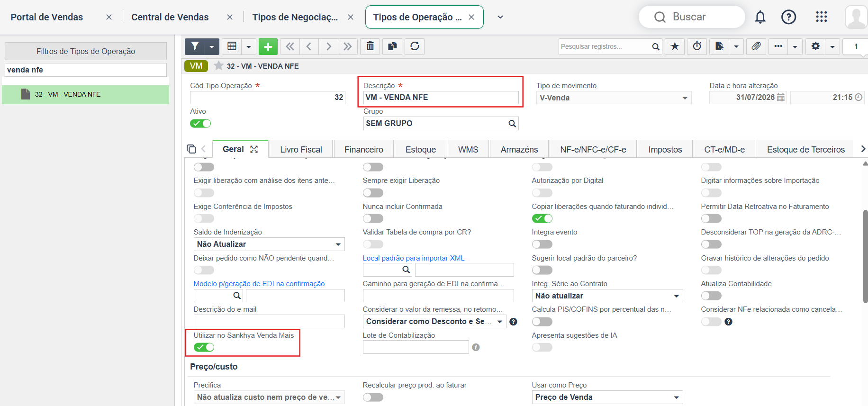Viewport: 868px width, 406px height.
Task: Open notifications bell icon
Action: pyautogui.click(x=760, y=17)
